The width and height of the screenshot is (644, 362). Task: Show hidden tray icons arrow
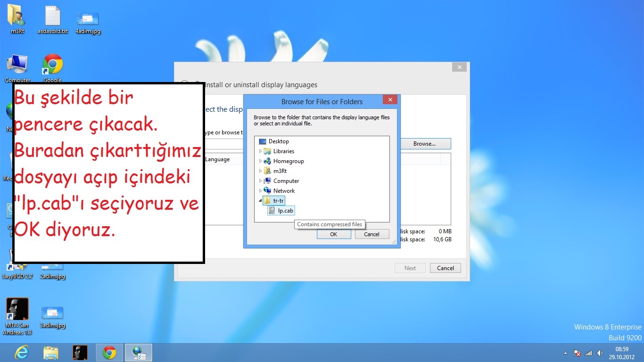pos(566,353)
